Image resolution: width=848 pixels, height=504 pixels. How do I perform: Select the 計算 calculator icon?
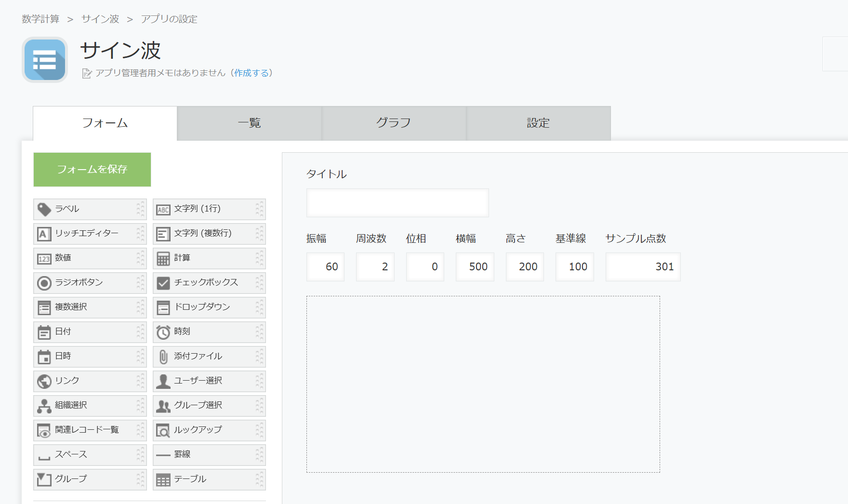point(163,259)
